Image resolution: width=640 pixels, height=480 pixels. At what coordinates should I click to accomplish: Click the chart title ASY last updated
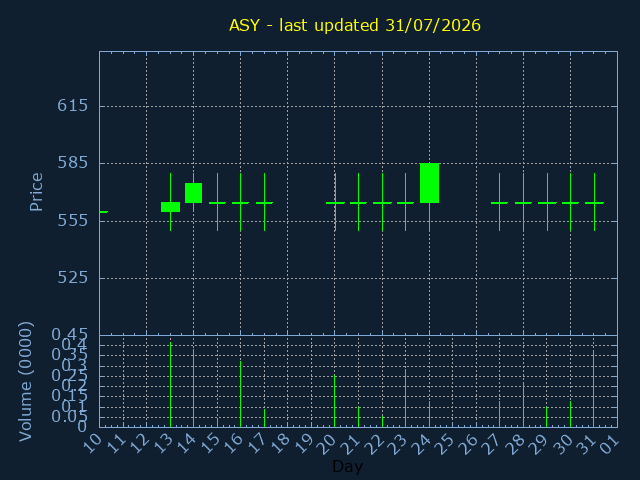click(x=355, y=25)
